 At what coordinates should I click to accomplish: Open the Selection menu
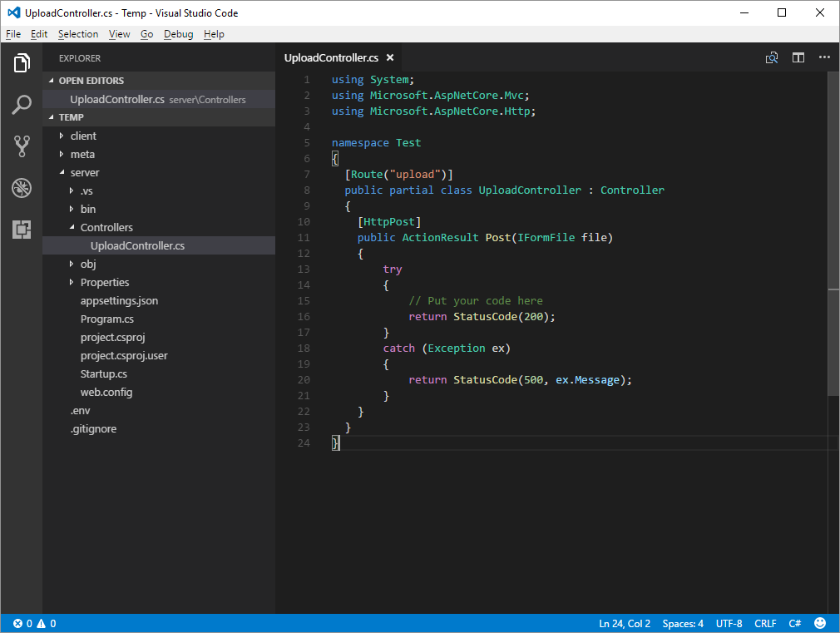[78, 34]
